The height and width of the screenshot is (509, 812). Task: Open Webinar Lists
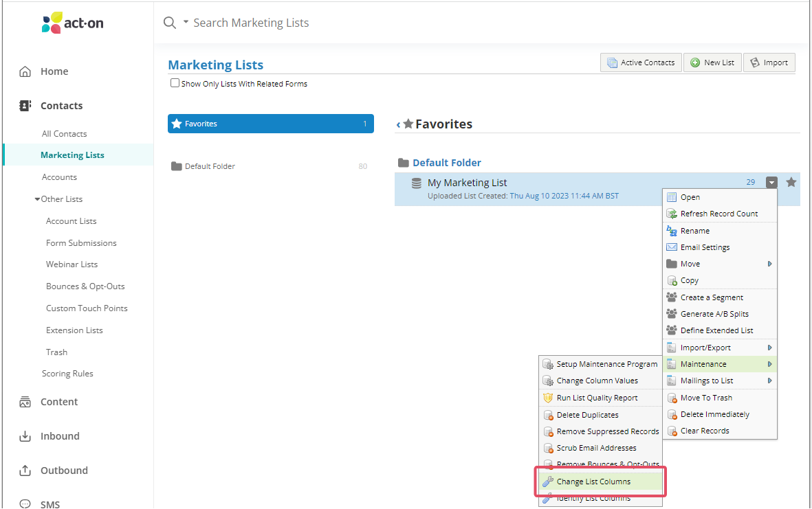72,264
